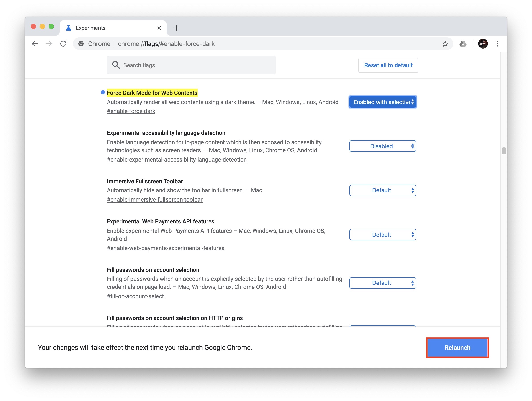This screenshot has width=532, height=401.
Task: Expand Experimental Web Payments API dropdown
Action: pos(383,235)
